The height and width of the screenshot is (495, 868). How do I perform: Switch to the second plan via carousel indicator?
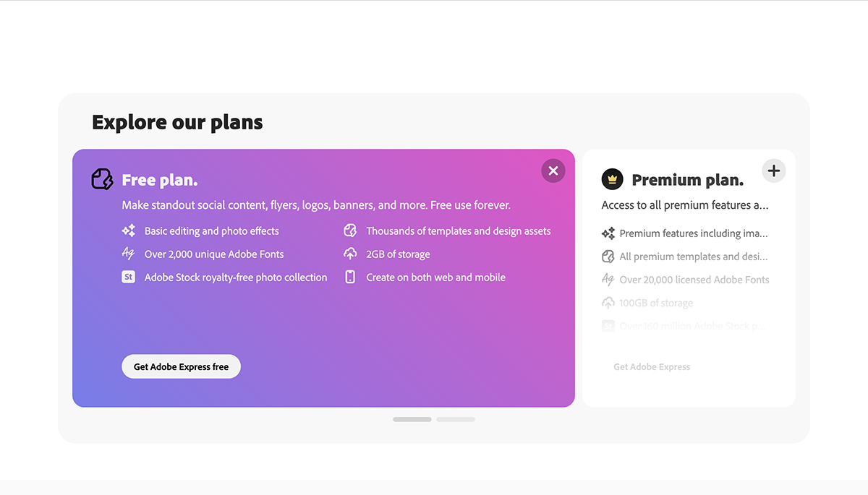click(x=456, y=419)
